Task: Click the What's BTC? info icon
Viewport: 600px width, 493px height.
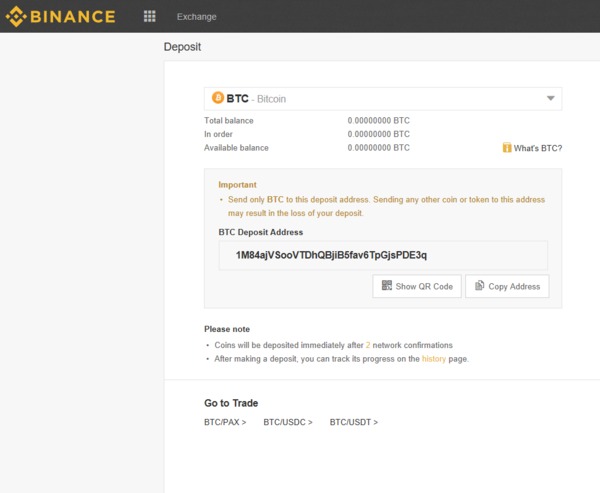Action: [507, 147]
